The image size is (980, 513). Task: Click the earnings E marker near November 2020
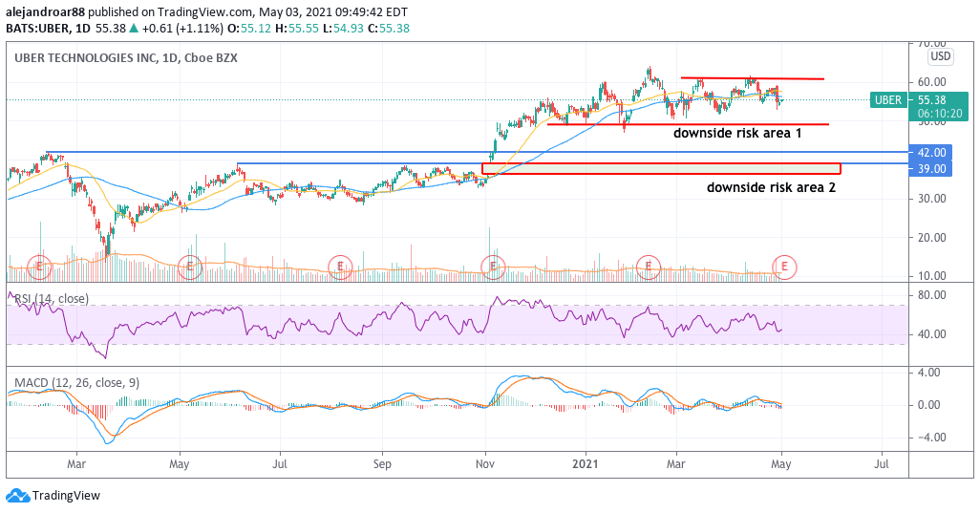click(493, 267)
